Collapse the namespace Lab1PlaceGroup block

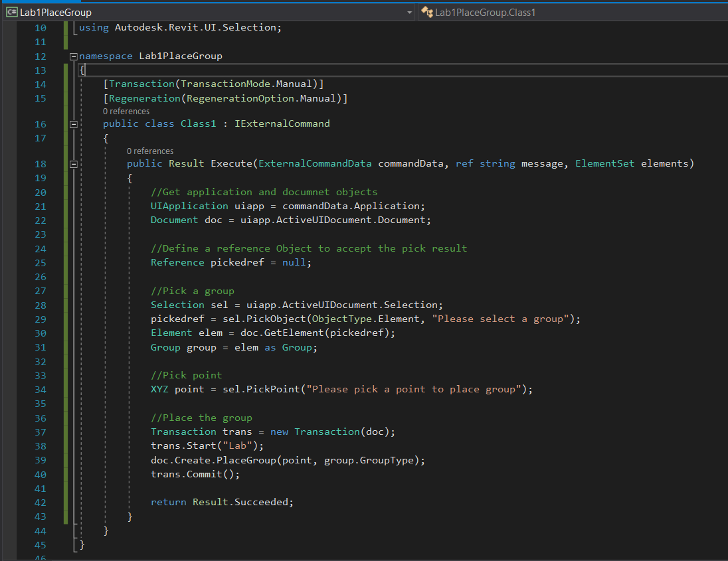point(74,56)
